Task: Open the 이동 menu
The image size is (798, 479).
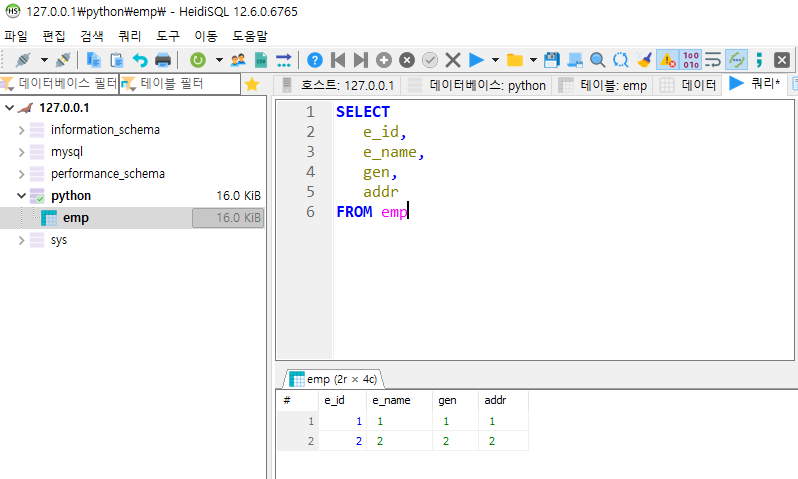Action: [x=206, y=36]
